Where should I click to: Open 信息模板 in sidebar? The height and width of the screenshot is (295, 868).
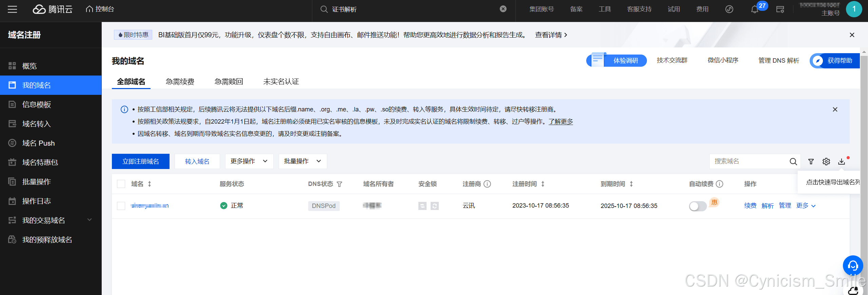51,104
